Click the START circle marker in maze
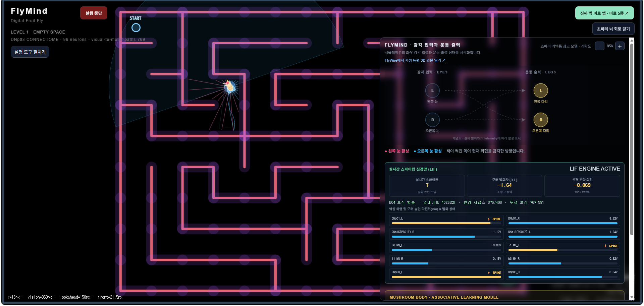 pyautogui.click(x=136, y=27)
